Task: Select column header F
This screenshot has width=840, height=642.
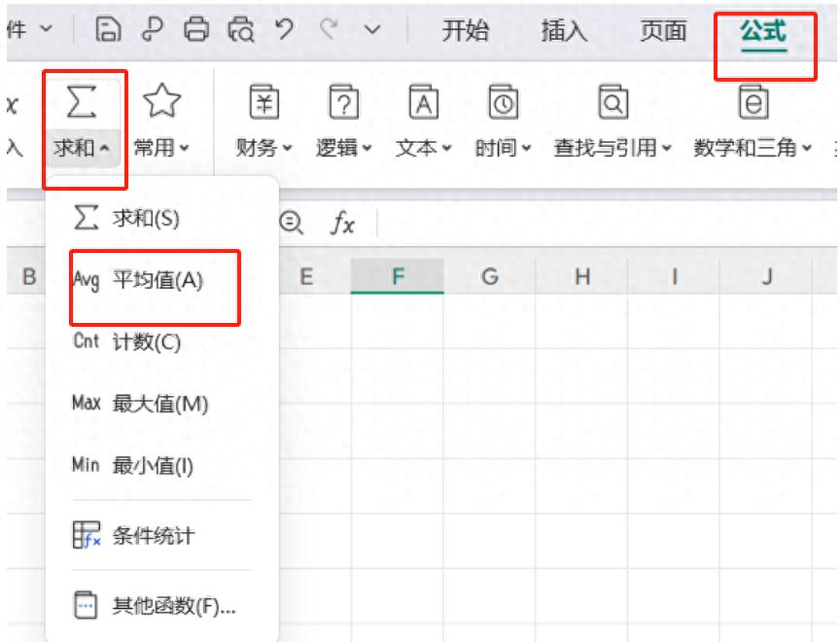Action: point(397,277)
